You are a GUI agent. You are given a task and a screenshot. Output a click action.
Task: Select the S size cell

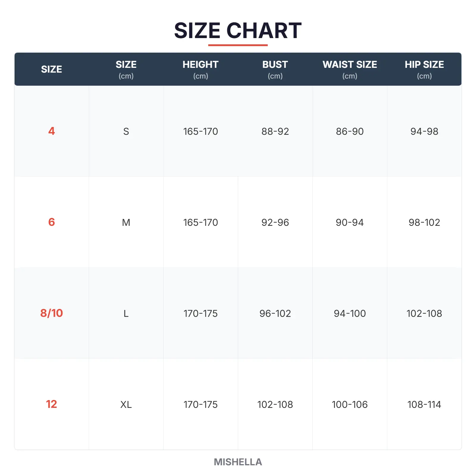click(126, 131)
